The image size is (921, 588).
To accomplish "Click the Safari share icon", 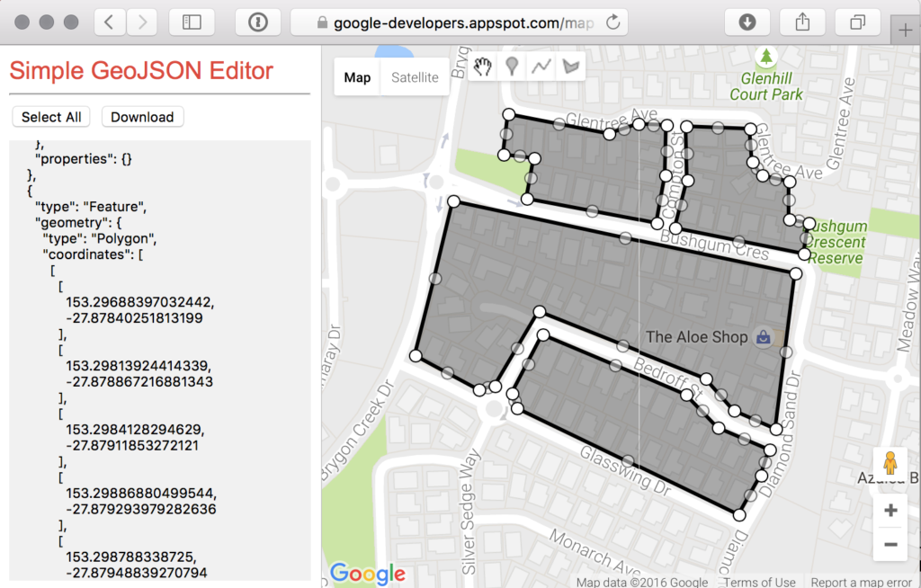I will click(x=801, y=22).
